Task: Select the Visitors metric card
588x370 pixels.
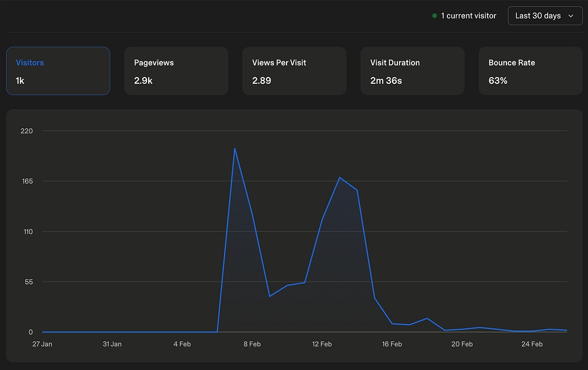Action: (x=58, y=71)
